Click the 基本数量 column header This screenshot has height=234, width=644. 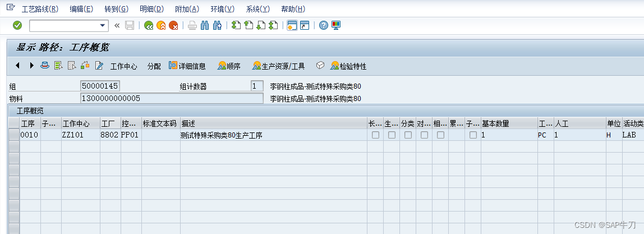[x=509, y=123]
